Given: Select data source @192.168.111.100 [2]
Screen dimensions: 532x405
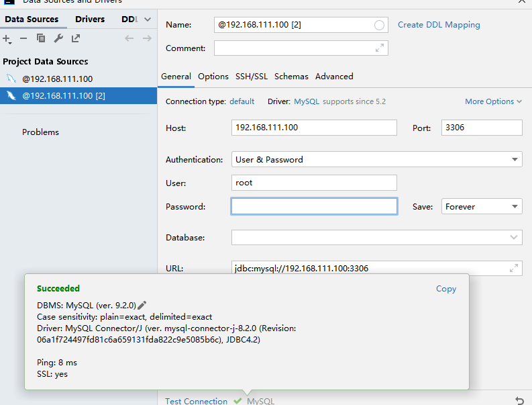Looking at the screenshot, I should [x=78, y=96].
